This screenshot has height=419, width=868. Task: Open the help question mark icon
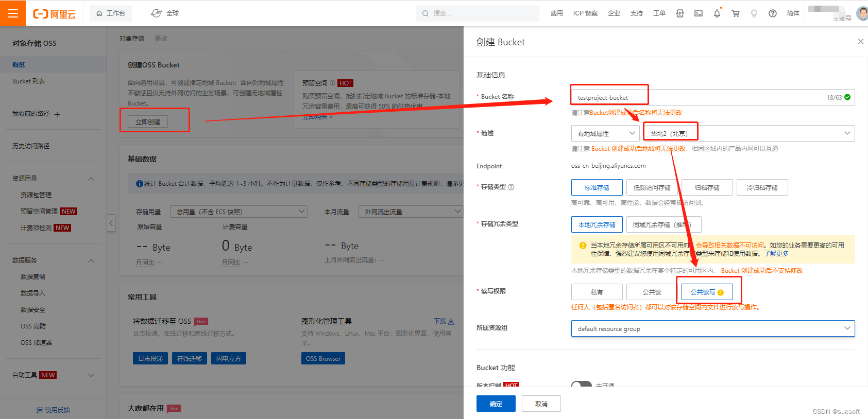773,13
